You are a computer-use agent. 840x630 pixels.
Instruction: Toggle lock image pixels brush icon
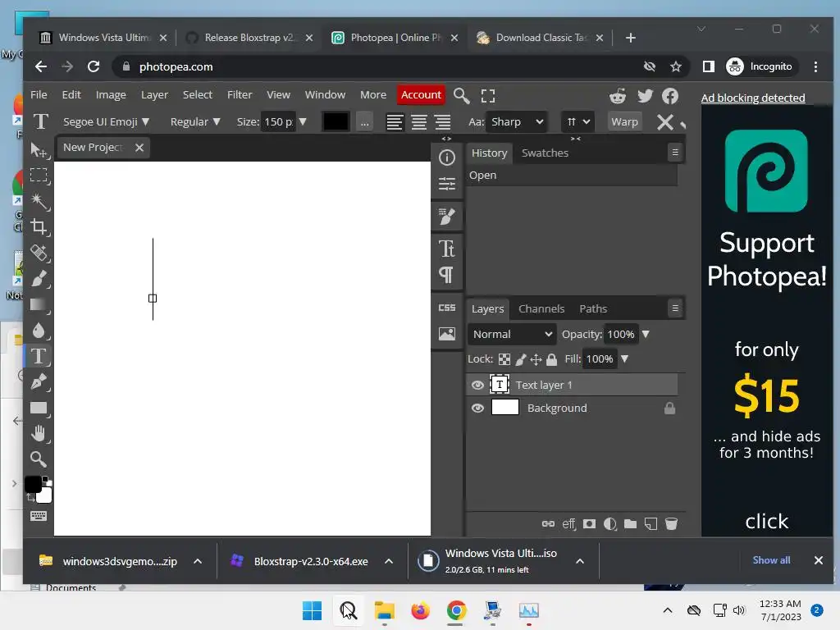pyautogui.click(x=520, y=359)
